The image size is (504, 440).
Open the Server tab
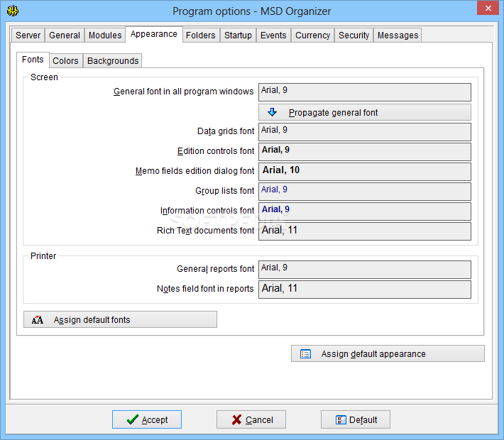point(28,35)
